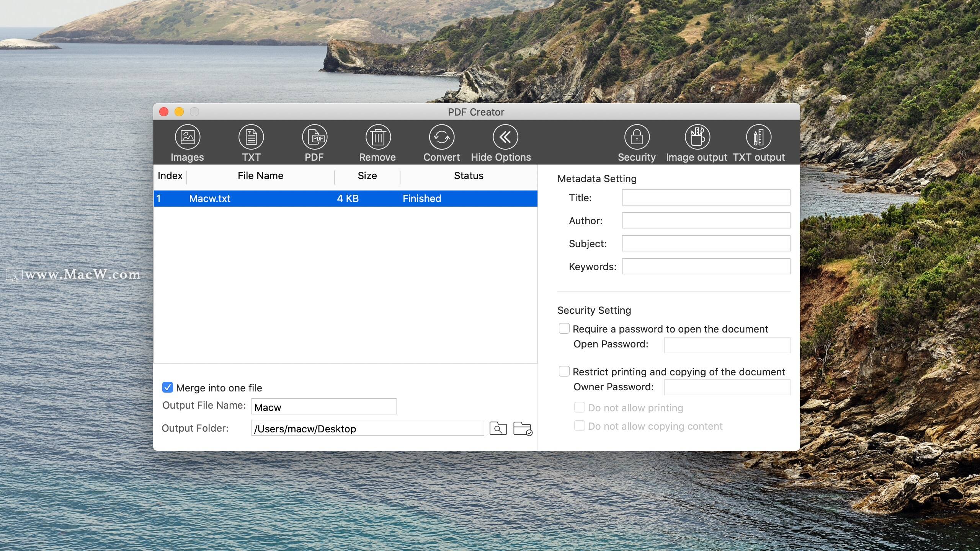Click the Finished status cell
980x551 pixels.
coord(422,199)
